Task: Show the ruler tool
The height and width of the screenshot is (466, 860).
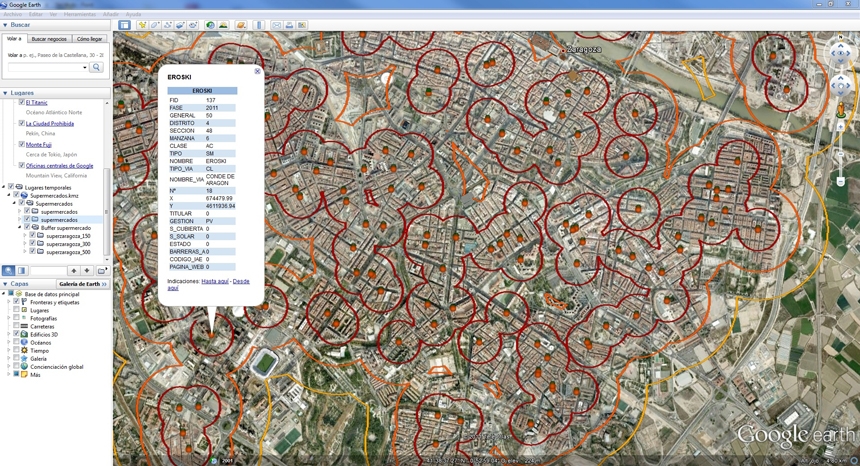Action: [259, 25]
